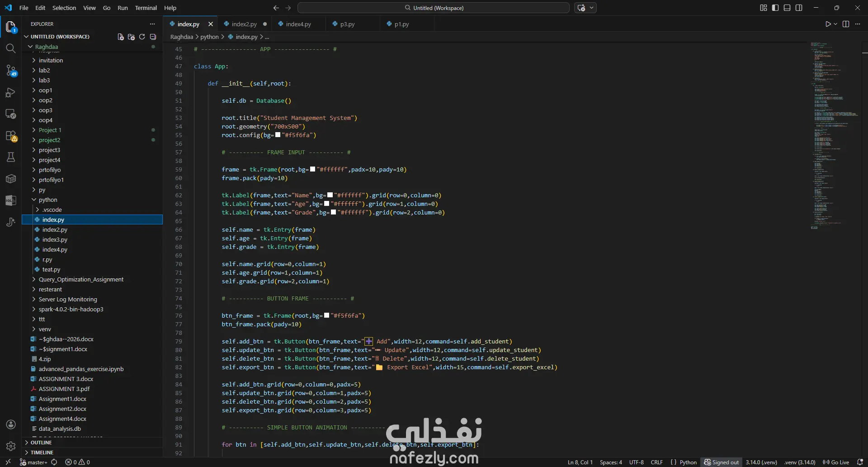Open the Explorer view in activity bar
868x467 pixels.
tap(11, 27)
